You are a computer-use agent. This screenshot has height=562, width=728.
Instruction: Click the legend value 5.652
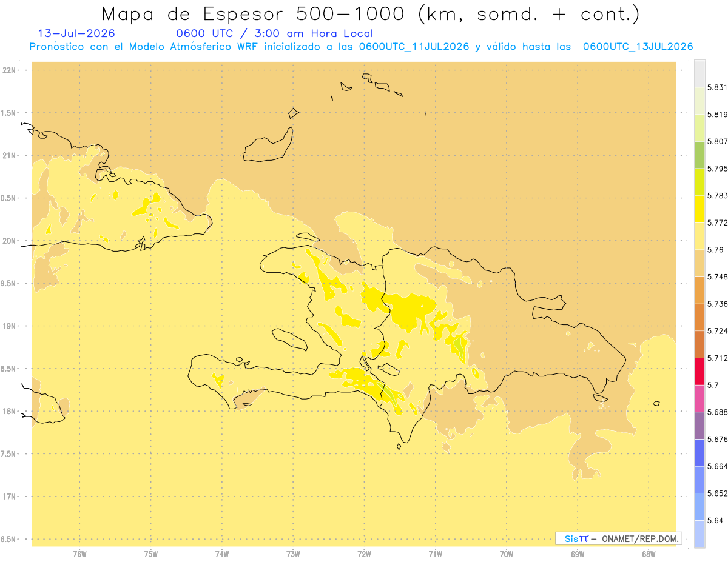click(x=717, y=493)
